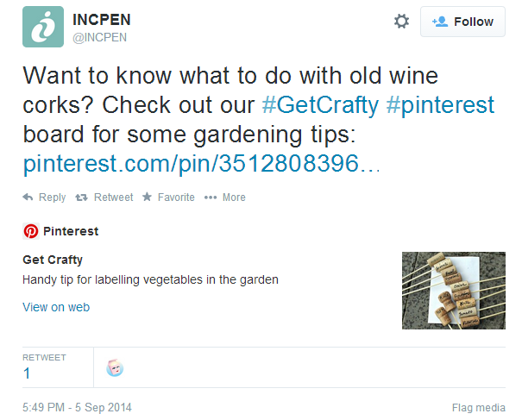Open the #GetCrafty hashtag
Screen dimensions: 522x420
coord(320,105)
